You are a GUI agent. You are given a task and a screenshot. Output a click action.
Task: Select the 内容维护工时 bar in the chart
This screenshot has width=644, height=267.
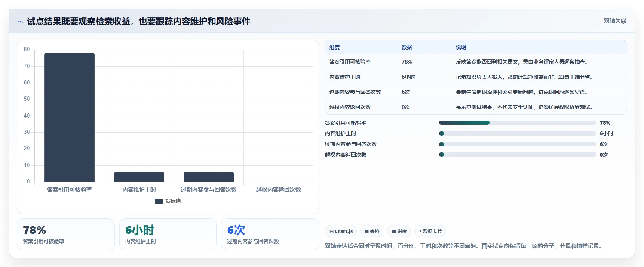(139, 177)
